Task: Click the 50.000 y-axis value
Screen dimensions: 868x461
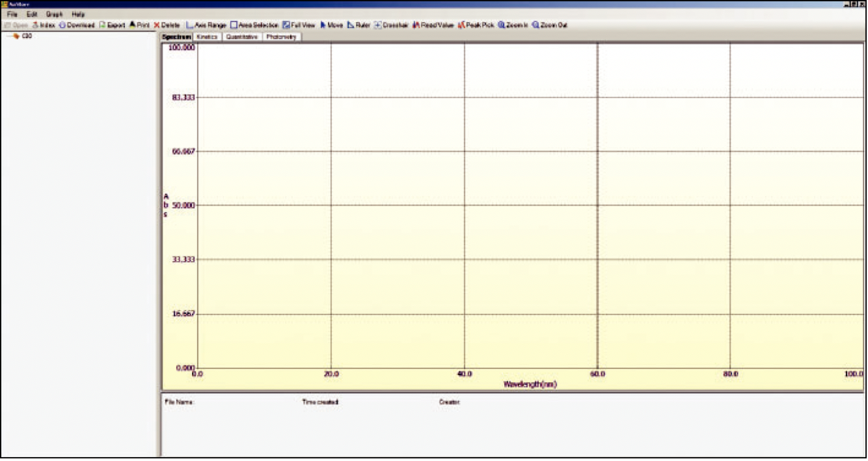Action: click(183, 205)
